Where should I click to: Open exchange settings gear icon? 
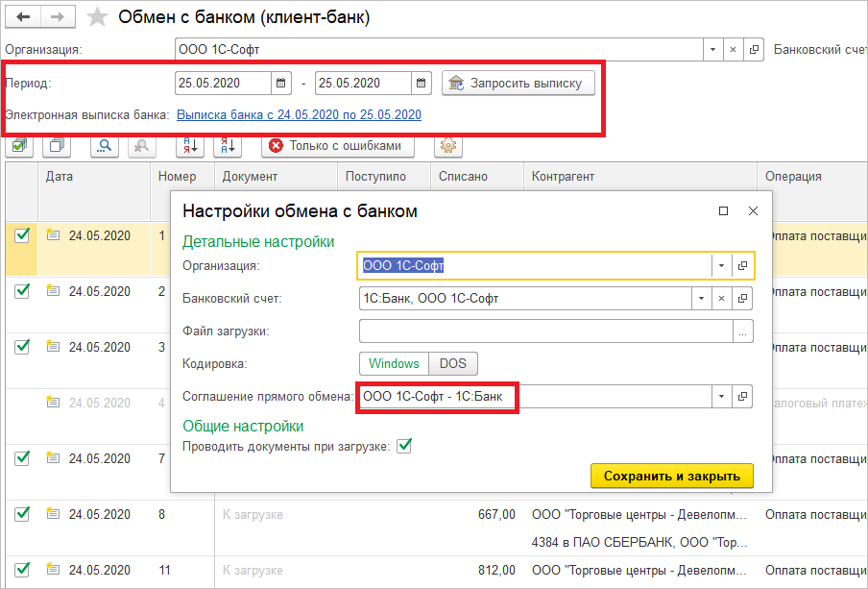click(x=448, y=146)
